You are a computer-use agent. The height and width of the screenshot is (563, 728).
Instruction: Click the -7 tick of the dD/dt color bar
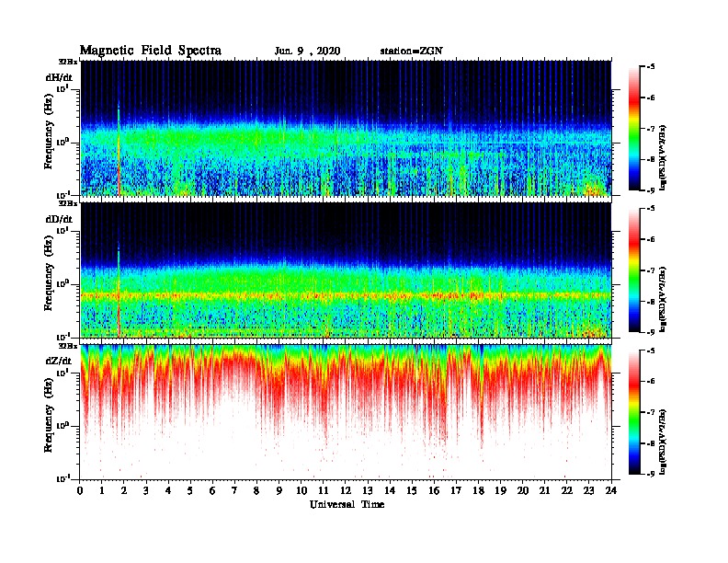pyautogui.click(x=651, y=270)
